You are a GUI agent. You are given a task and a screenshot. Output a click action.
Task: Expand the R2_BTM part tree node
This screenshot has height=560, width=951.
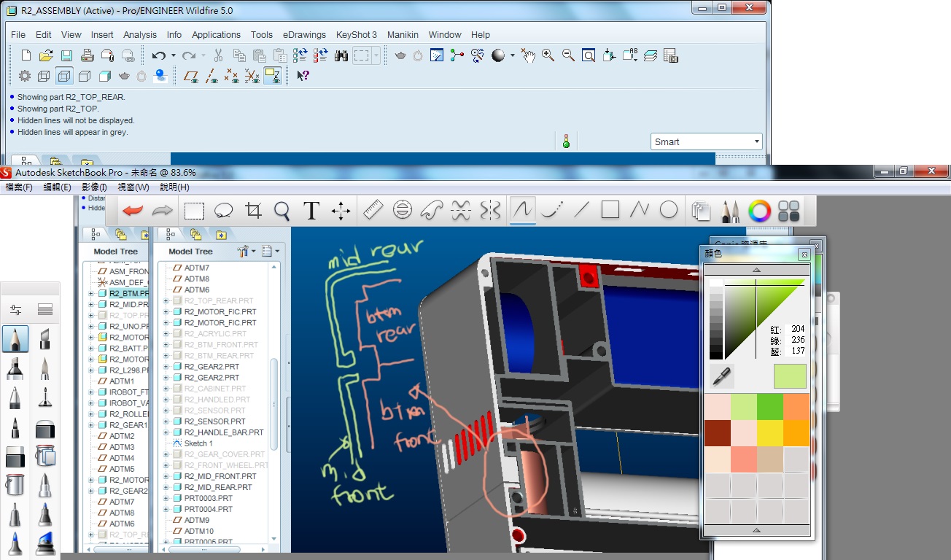click(91, 293)
